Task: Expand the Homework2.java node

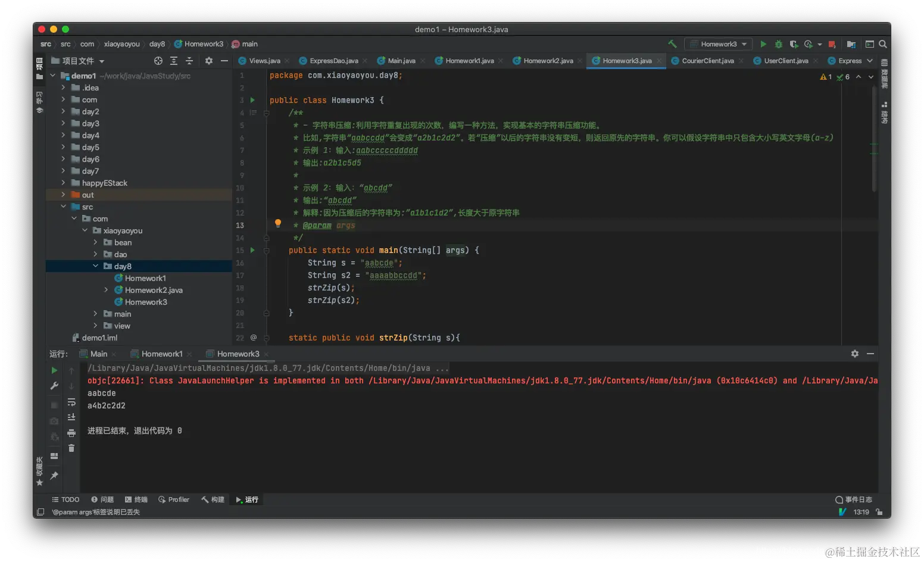Action: (x=106, y=290)
